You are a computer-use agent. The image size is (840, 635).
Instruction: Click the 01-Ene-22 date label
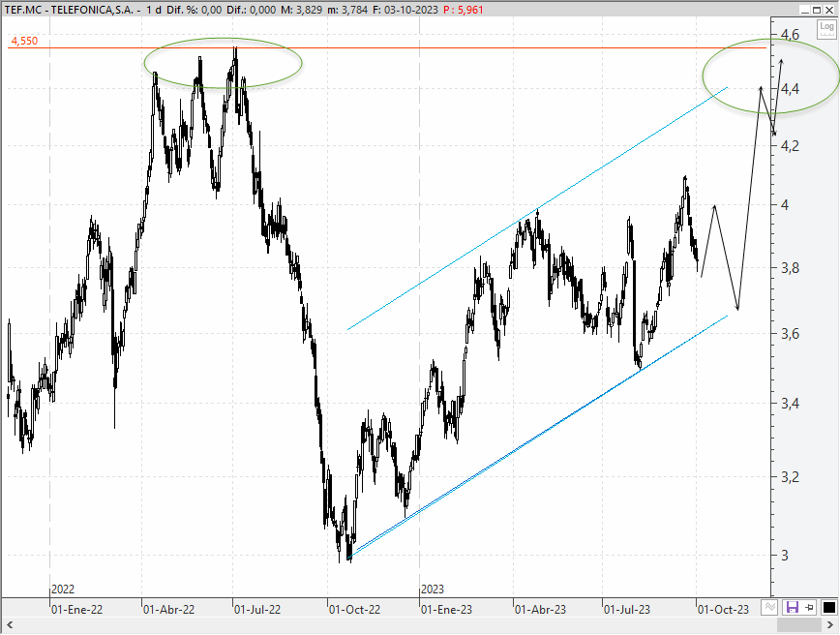coord(76,610)
